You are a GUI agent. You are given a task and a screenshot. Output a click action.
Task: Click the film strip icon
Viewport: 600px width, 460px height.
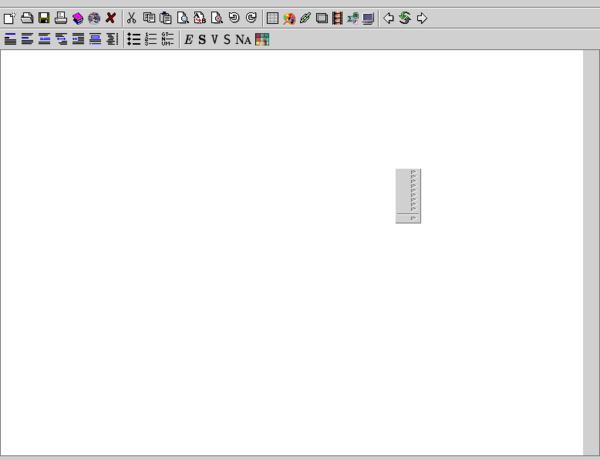click(338, 18)
